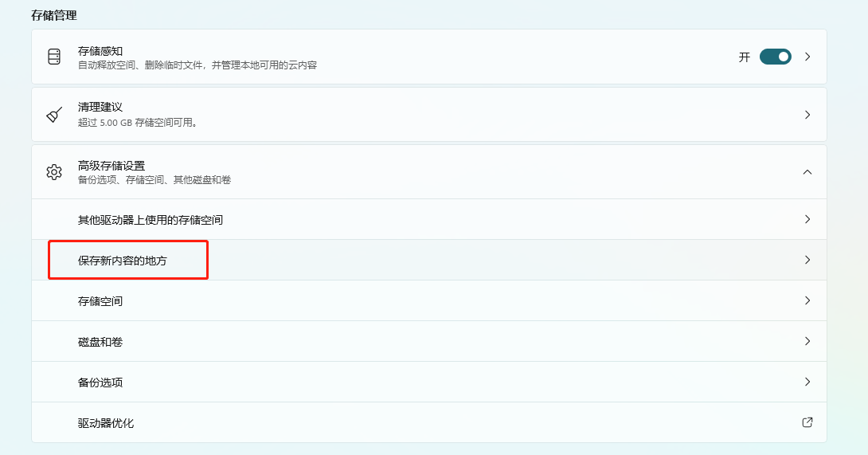Click the 存储感知 storage drive icon
This screenshot has width=868, height=455.
pyautogui.click(x=54, y=57)
